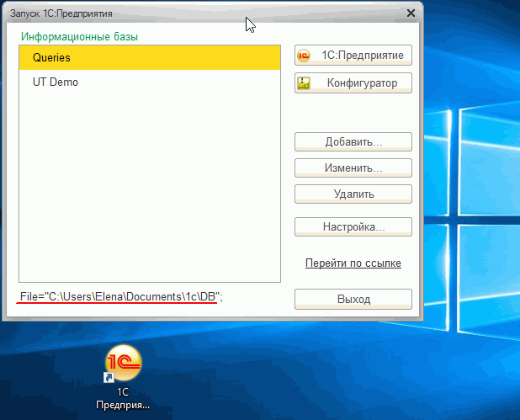Screen dimensions: 520x420
Task: Exit launcher with Выход button
Action: [353, 300]
